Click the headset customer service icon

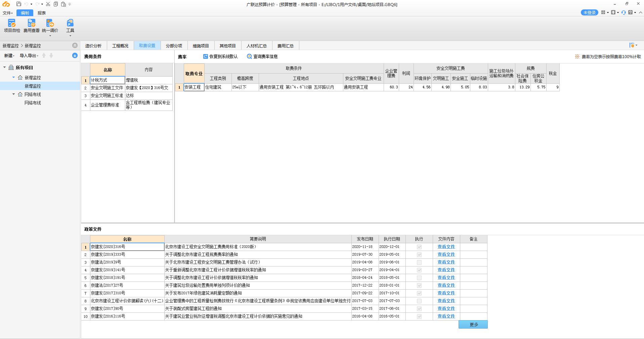coord(624,12)
